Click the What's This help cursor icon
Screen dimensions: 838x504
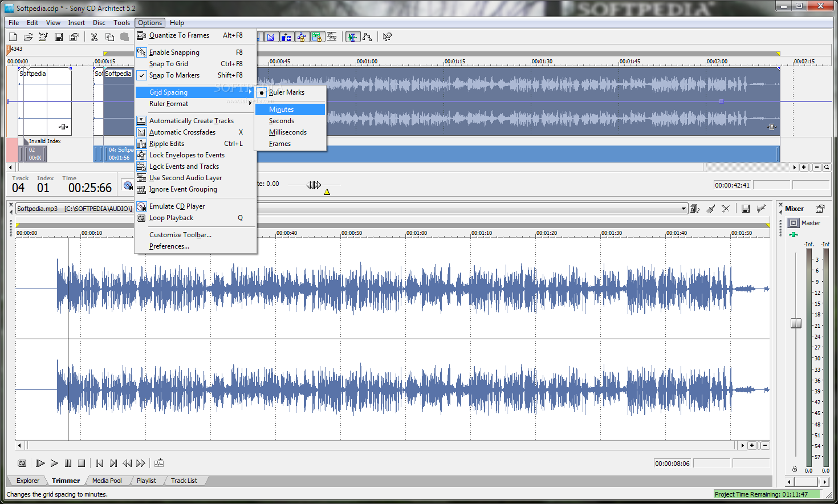pos(387,37)
